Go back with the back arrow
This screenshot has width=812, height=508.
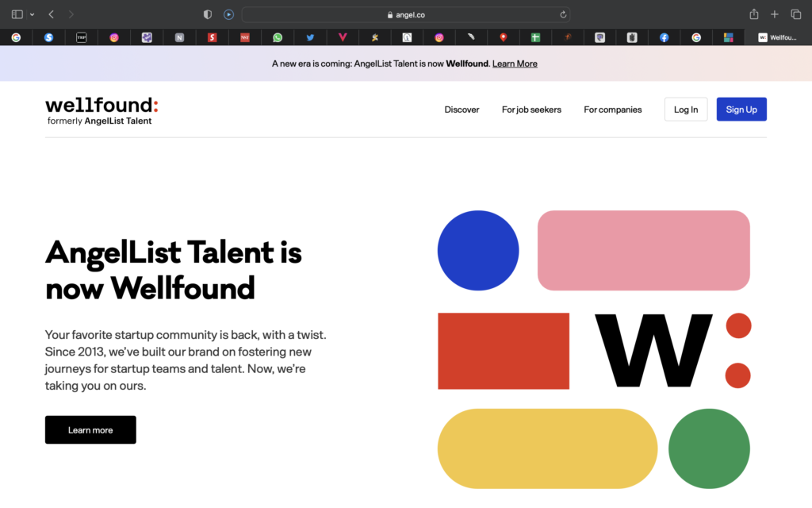(52, 14)
